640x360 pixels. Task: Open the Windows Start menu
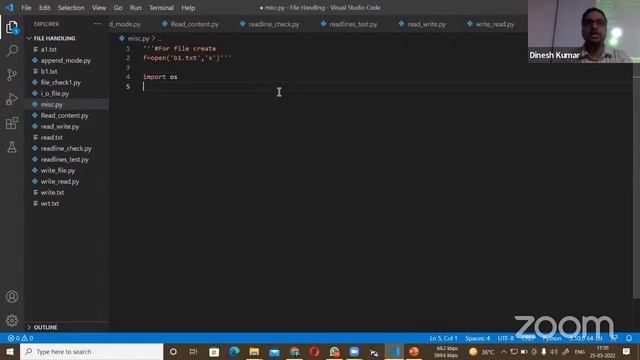tap(10, 351)
